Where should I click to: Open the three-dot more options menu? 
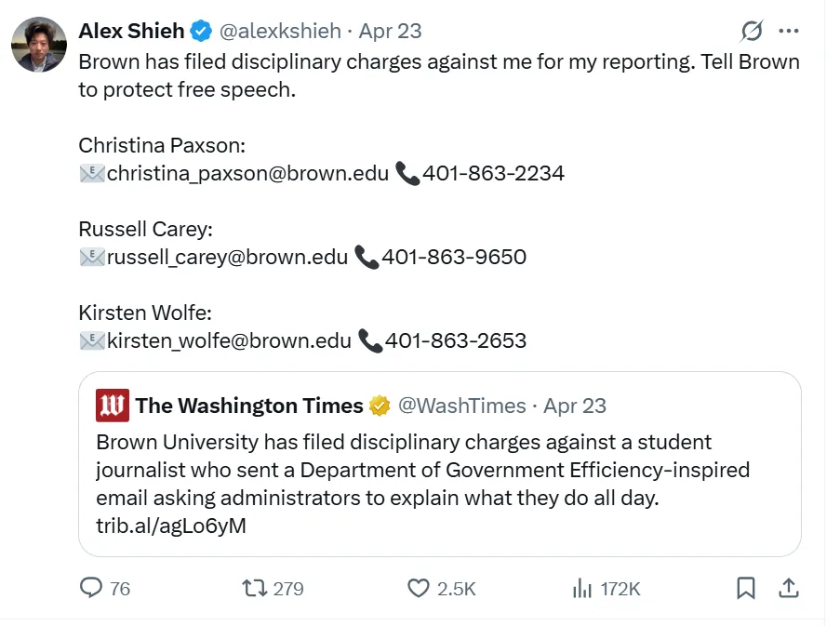[x=789, y=32]
